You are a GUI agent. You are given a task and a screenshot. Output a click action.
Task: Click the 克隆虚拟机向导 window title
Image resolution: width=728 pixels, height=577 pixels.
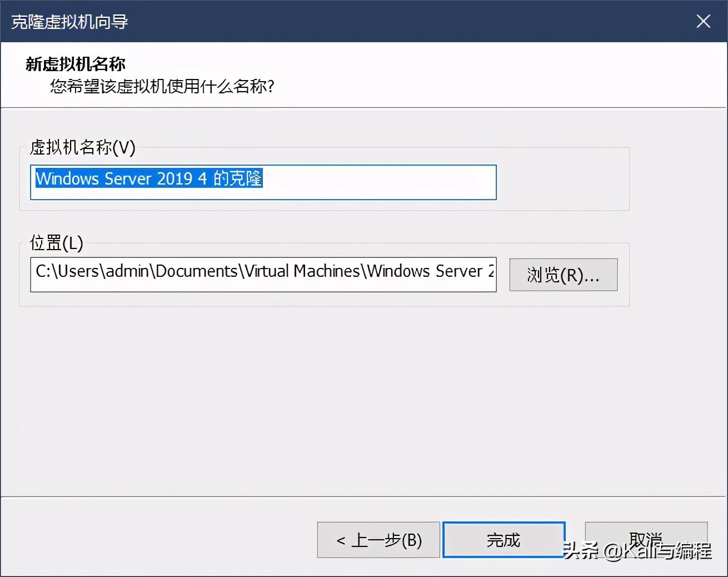pyautogui.click(x=69, y=22)
